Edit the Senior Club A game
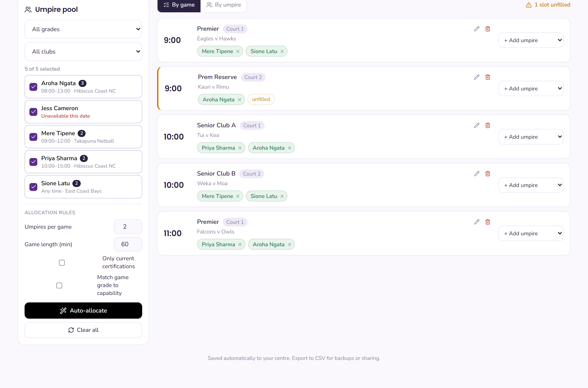 (x=477, y=126)
